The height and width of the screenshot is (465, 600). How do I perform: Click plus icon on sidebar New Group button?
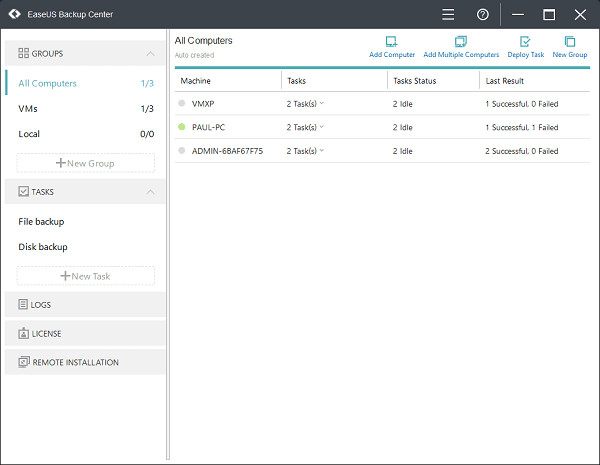point(60,163)
